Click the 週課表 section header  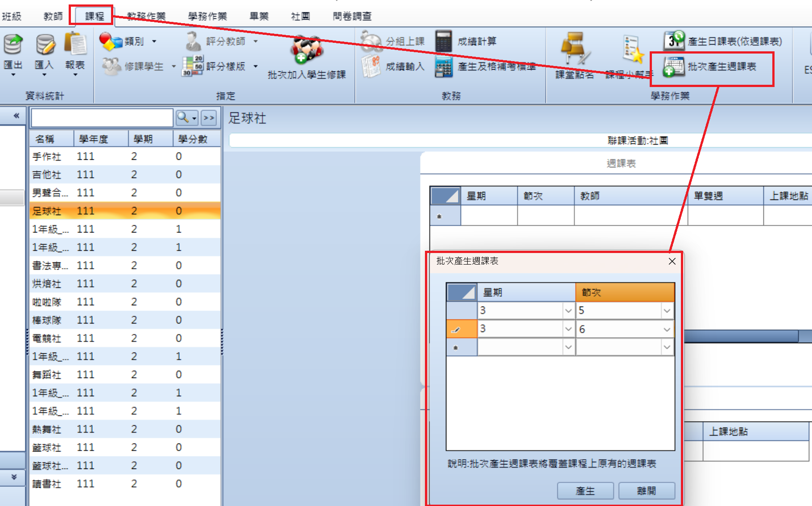621,163
